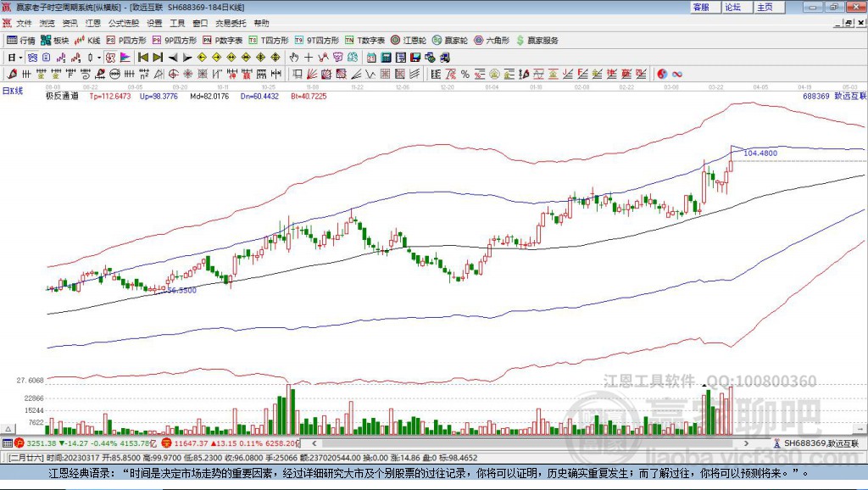Screen dimensions: 868x490
Task: Select the circular target cycle tool
Action: pos(173,75)
